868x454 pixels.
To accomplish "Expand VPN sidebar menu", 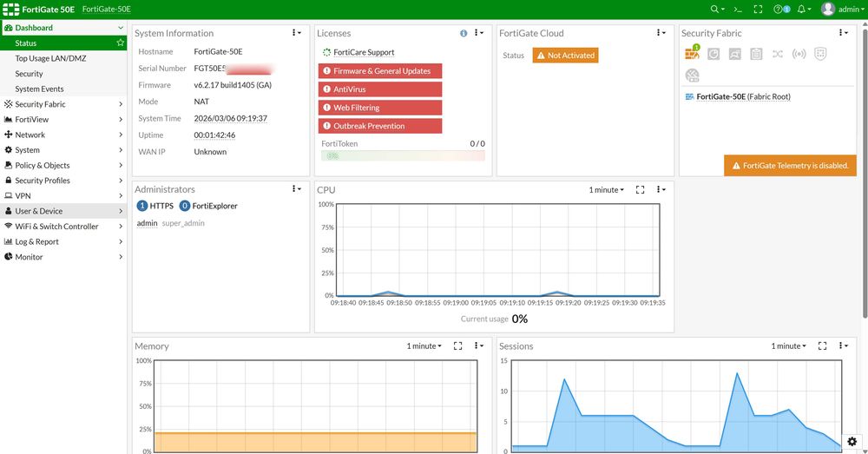I will click(x=63, y=195).
